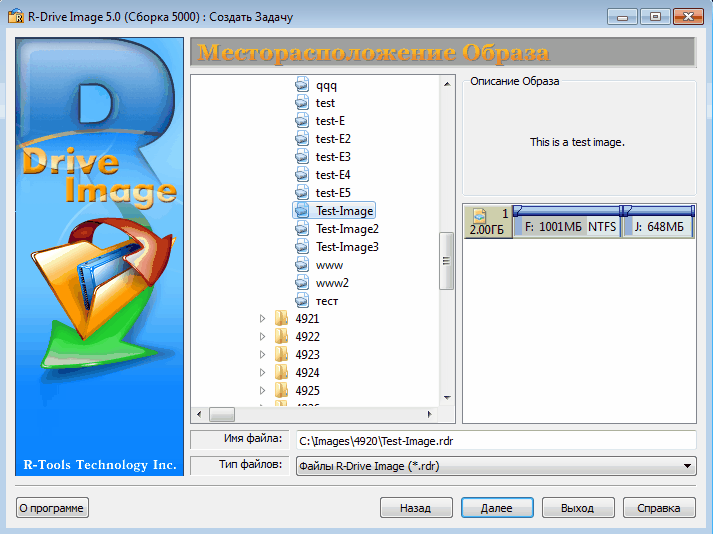Select the test-E5 image file icon
The image size is (713, 534).
coord(302,193)
